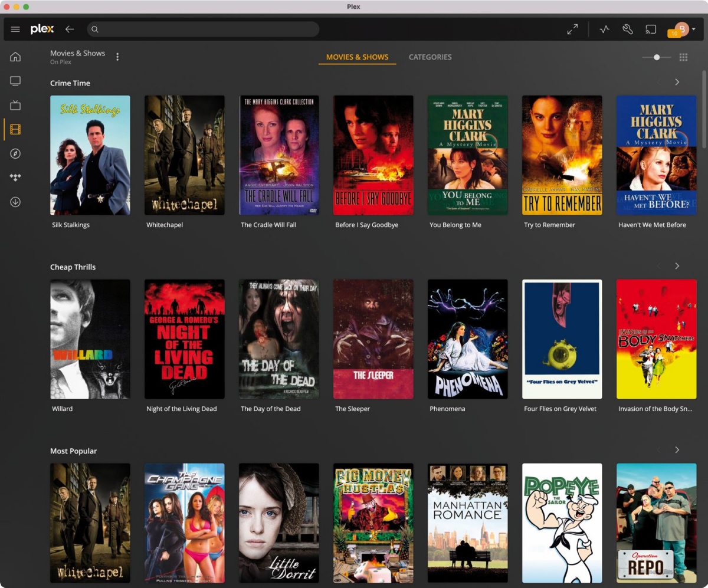708x588 pixels.
Task: Switch to grid view icon
Action: click(x=684, y=57)
